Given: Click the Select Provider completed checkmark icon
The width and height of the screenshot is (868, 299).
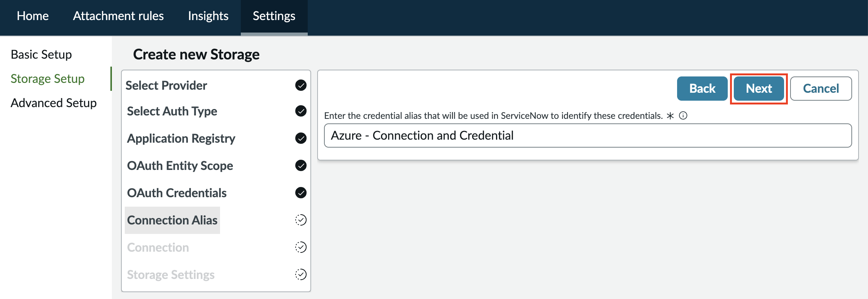Looking at the screenshot, I should (x=301, y=85).
